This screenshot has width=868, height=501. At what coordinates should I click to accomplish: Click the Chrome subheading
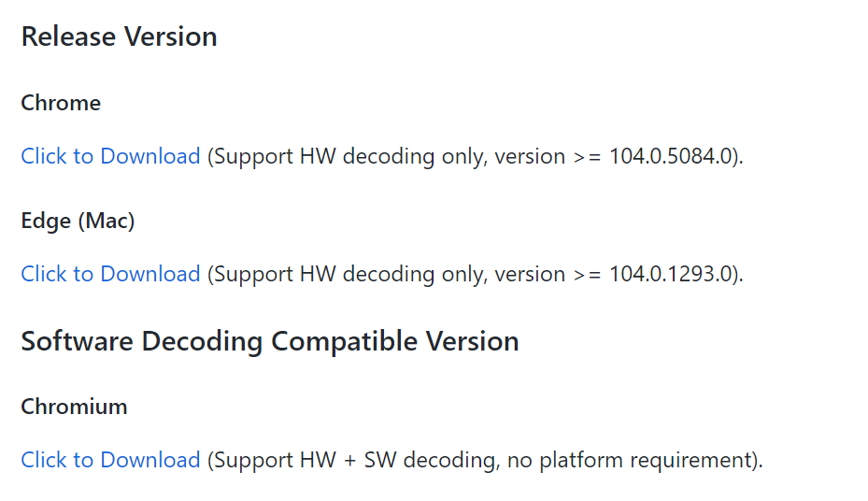(x=61, y=103)
